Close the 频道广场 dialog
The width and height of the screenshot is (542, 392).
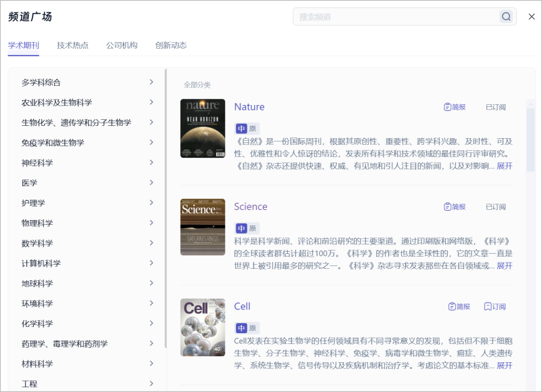[532, 17]
